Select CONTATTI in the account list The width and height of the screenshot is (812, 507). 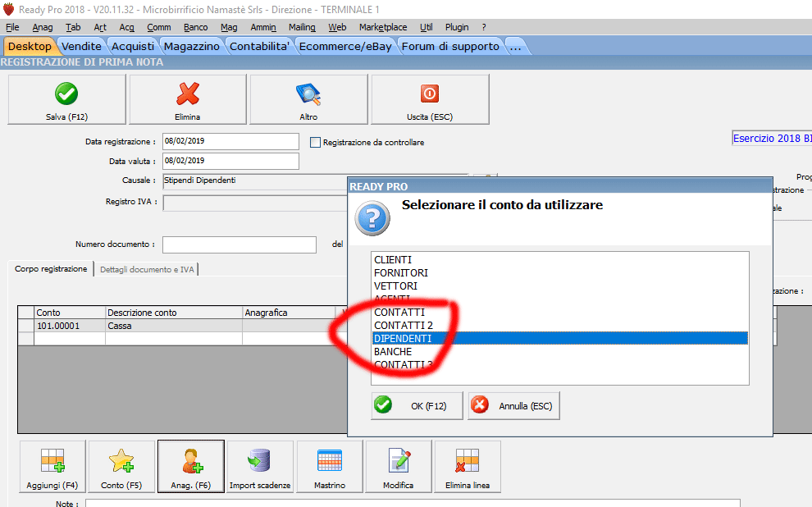(x=560, y=313)
